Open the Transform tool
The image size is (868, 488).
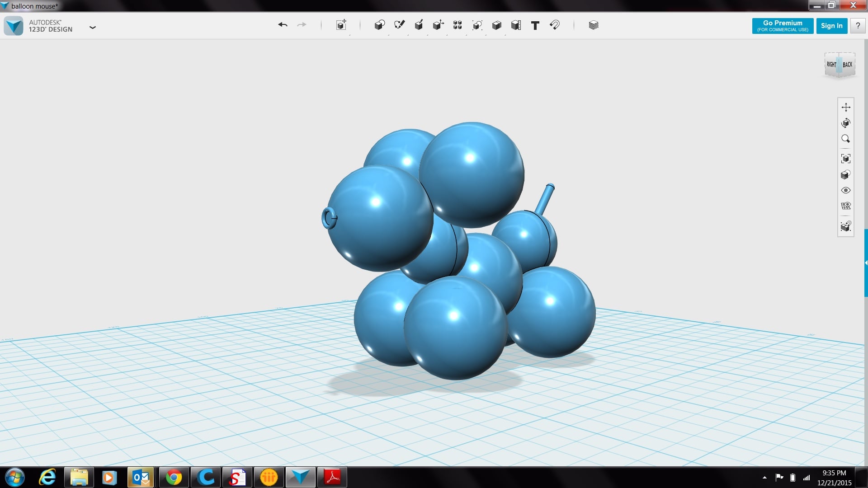(341, 25)
